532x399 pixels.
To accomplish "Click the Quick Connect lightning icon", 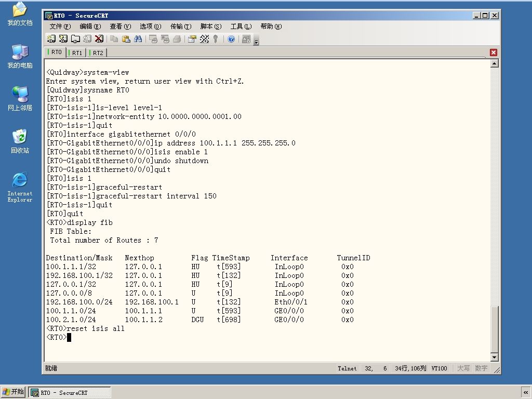I will (63, 39).
